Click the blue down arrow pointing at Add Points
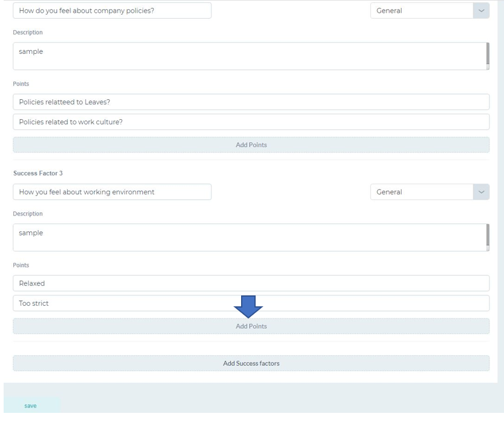The image size is (504, 428). tap(248, 307)
